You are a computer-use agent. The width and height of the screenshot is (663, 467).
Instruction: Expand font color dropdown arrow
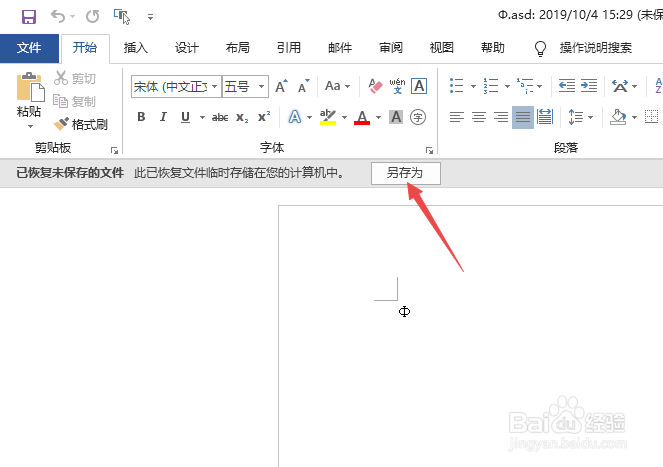pyautogui.click(x=378, y=117)
